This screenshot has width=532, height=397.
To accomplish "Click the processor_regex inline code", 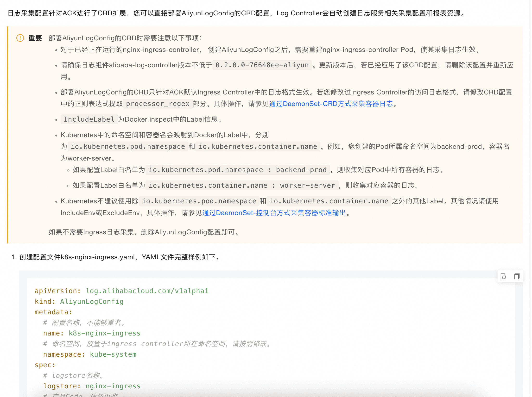I will point(158,104).
